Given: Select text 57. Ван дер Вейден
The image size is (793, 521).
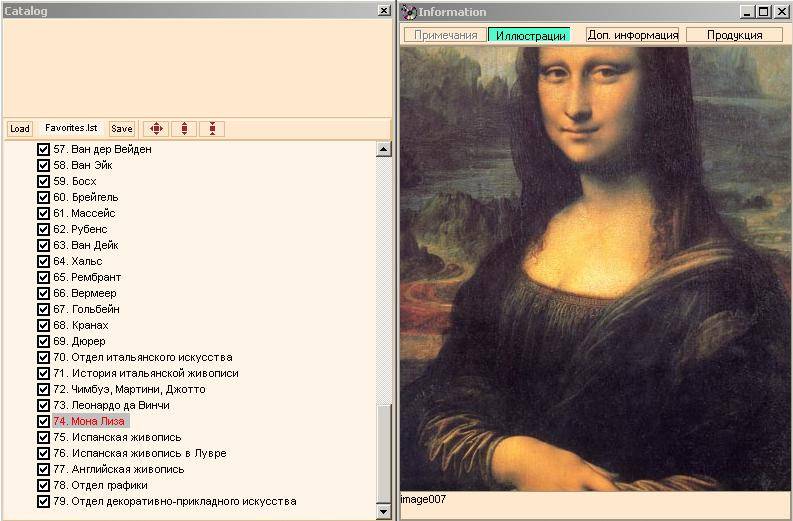Looking at the screenshot, I should (x=102, y=149).
